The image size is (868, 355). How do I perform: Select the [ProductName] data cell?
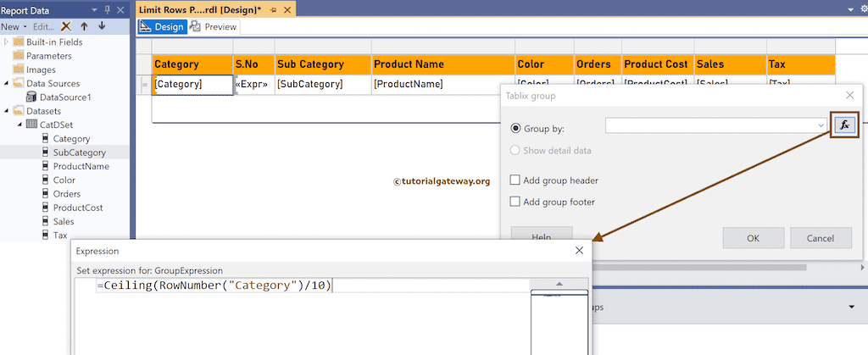click(442, 85)
